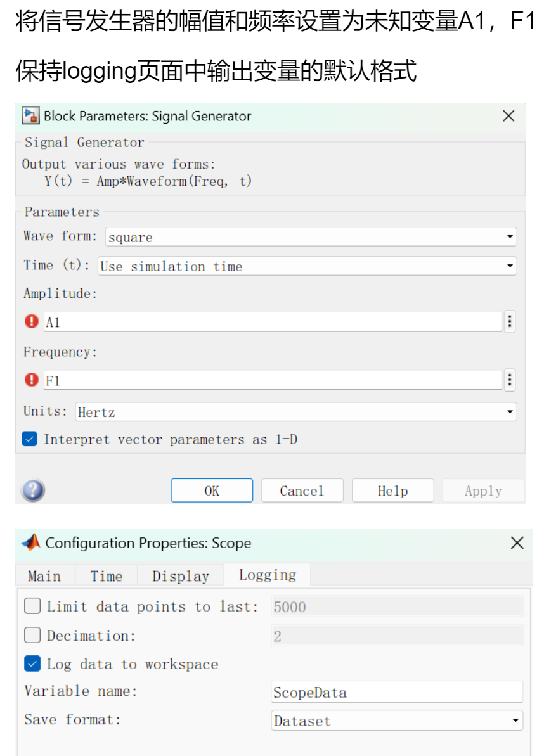Enable Limit data points to last

click(x=32, y=606)
